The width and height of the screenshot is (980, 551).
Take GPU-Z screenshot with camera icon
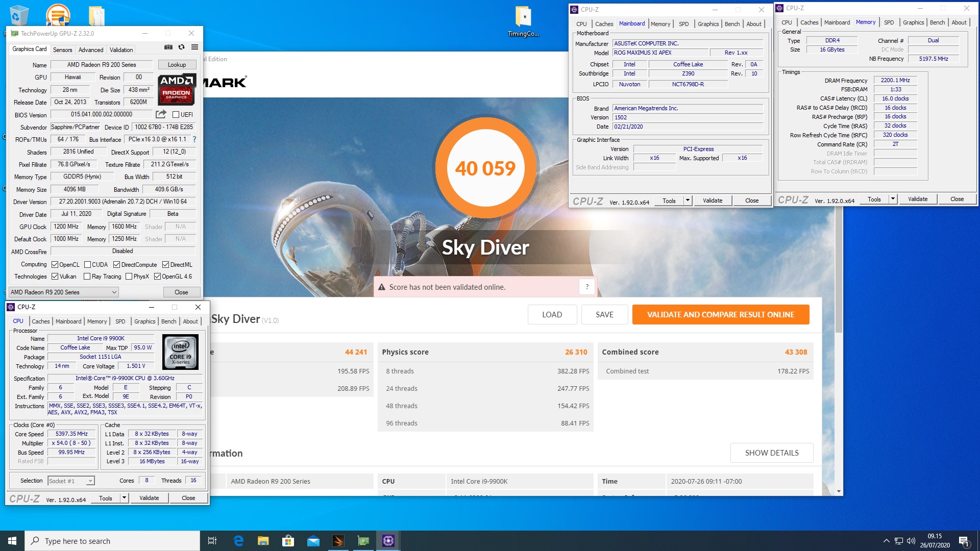[x=168, y=47]
